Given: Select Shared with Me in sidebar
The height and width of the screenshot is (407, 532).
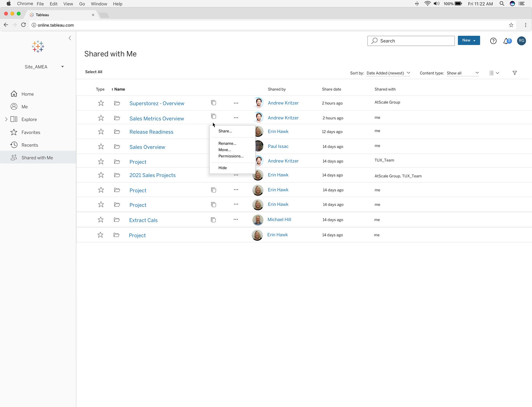Looking at the screenshot, I should pyautogui.click(x=38, y=158).
